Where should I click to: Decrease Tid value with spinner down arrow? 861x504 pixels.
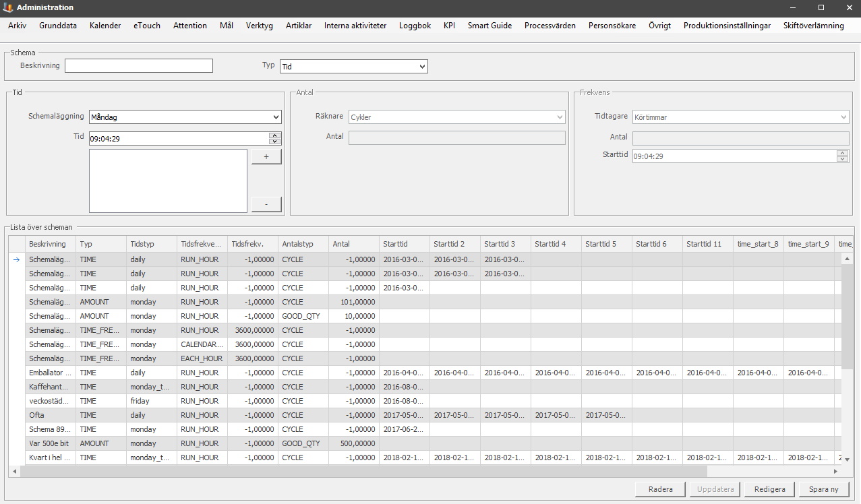(x=274, y=141)
